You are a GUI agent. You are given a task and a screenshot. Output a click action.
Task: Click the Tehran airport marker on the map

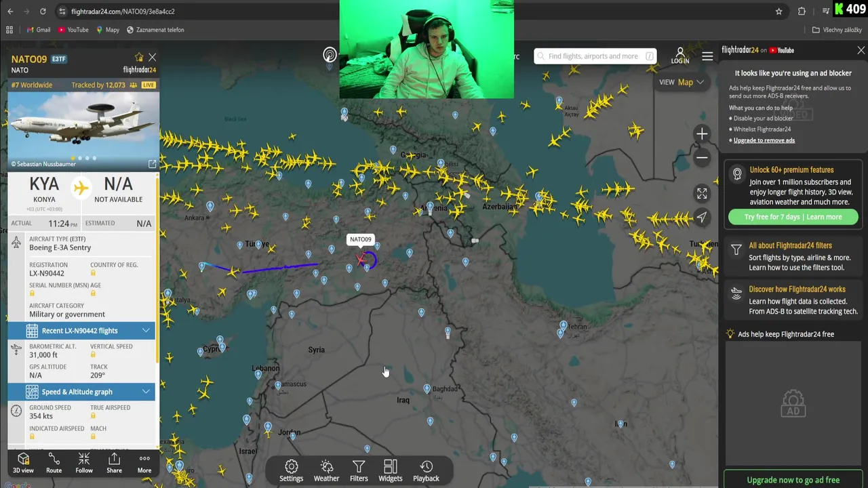[x=563, y=327]
